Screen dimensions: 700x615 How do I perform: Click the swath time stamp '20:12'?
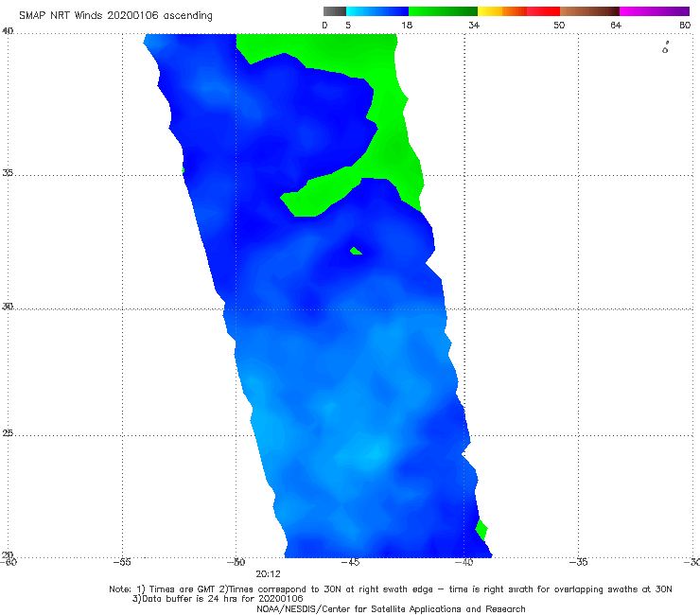pyautogui.click(x=269, y=574)
